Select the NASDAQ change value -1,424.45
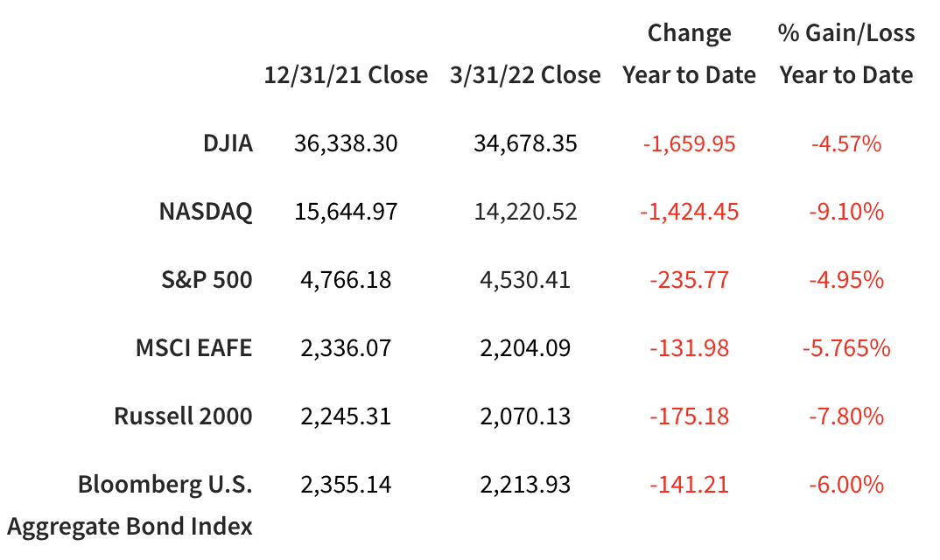Image resolution: width=940 pixels, height=560 pixels. [689, 212]
